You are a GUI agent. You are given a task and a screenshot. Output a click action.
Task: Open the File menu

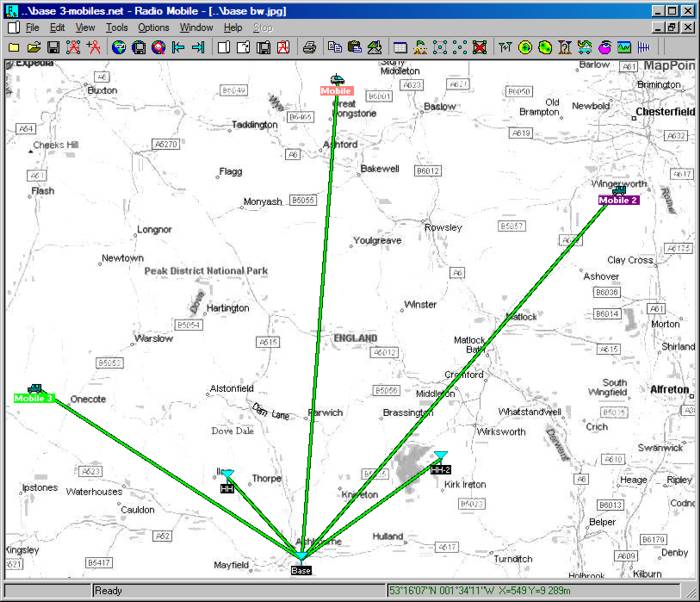click(32, 28)
